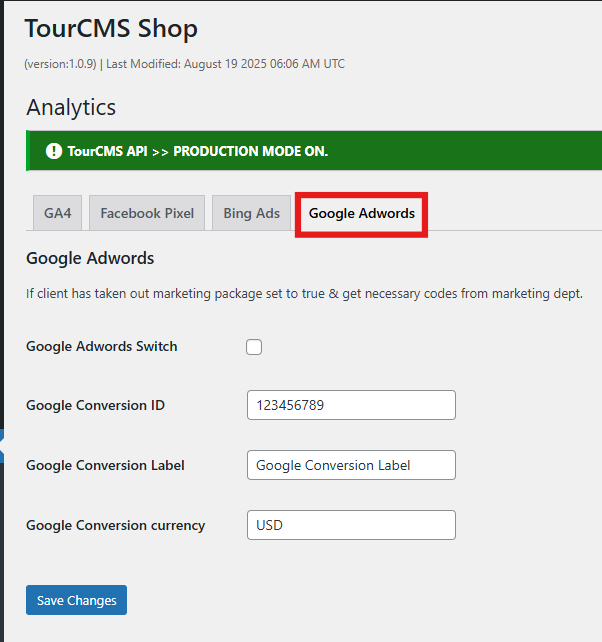Image resolution: width=602 pixels, height=642 pixels.
Task: Click the Analytics heading
Action: [71, 108]
